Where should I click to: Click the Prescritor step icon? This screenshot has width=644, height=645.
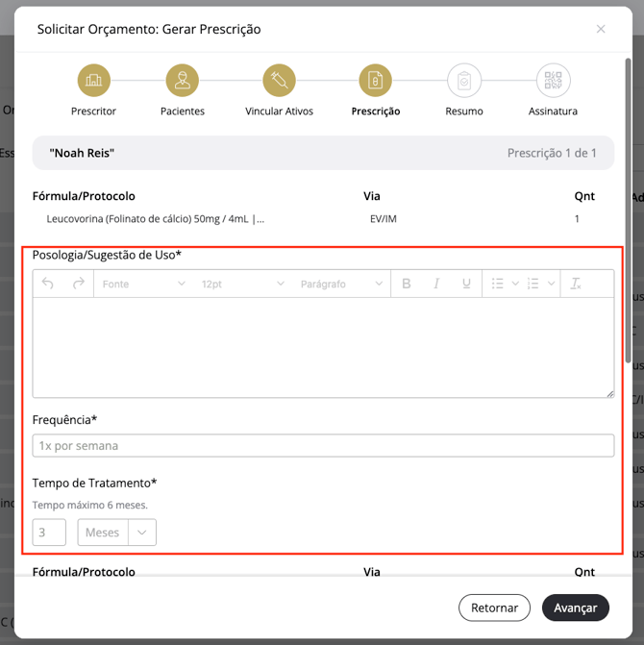pyautogui.click(x=94, y=80)
